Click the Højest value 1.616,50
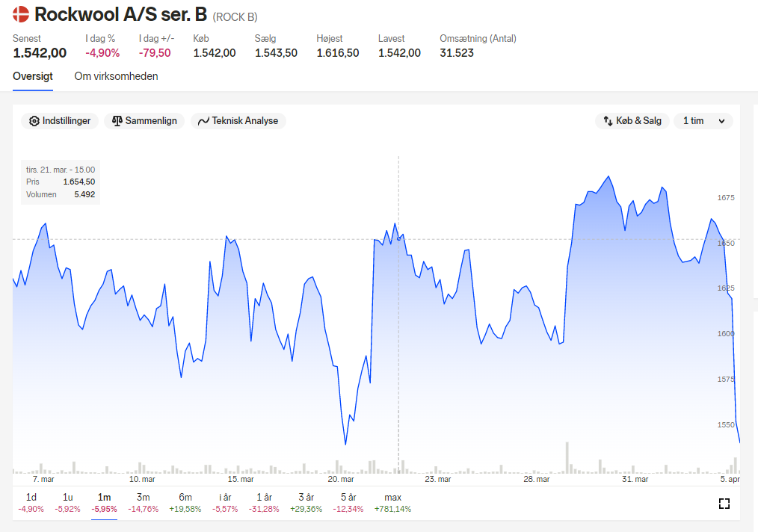This screenshot has height=532, width=758. [338, 53]
